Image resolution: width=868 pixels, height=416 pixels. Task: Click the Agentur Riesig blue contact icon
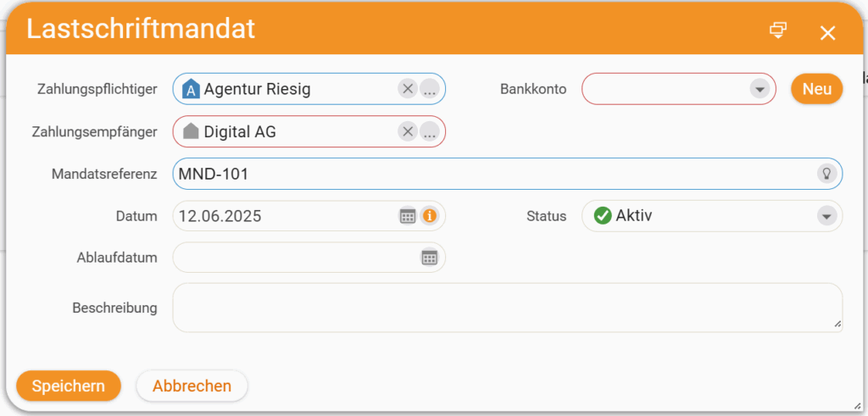pyautogui.click(x=191, y=88)
